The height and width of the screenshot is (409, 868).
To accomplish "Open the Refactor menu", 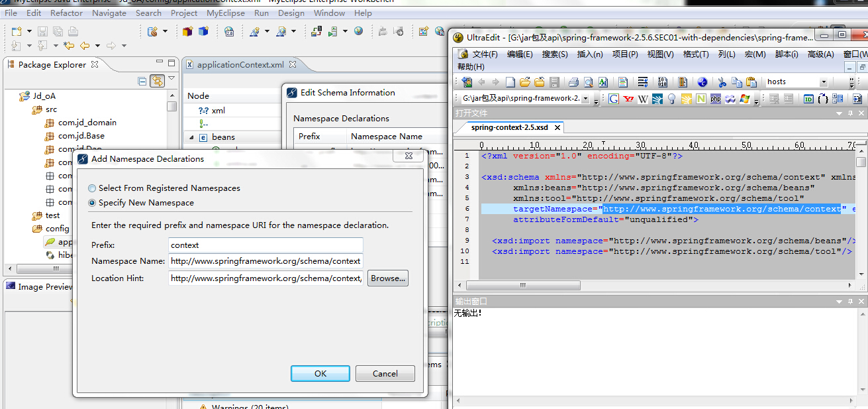I will (x=67, y=13).
